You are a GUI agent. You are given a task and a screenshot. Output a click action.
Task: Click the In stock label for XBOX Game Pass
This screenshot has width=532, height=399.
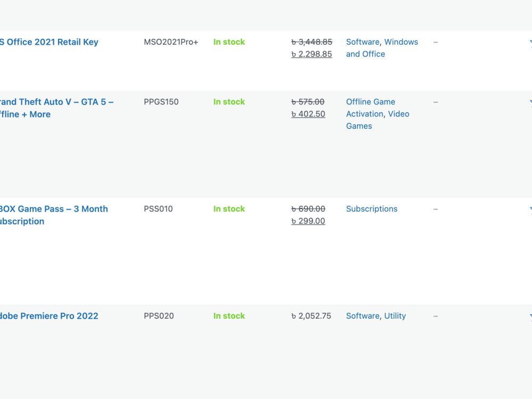(x=229, y=209)
